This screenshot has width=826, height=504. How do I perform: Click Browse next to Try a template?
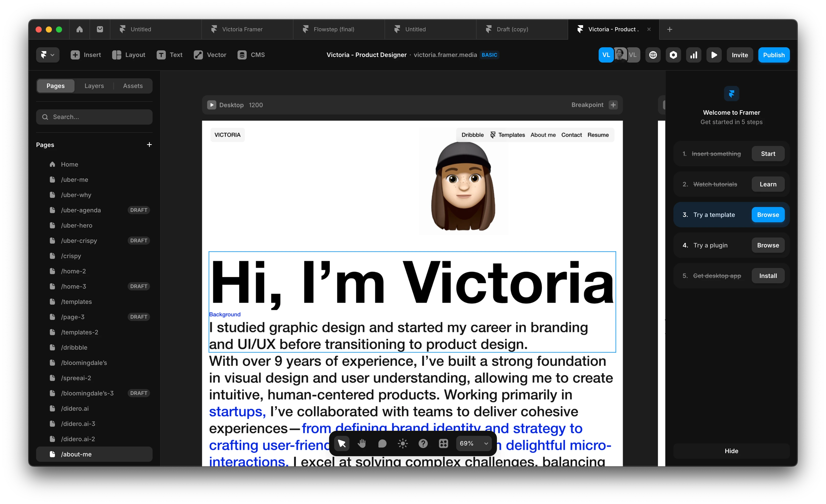tap(768, 215)
